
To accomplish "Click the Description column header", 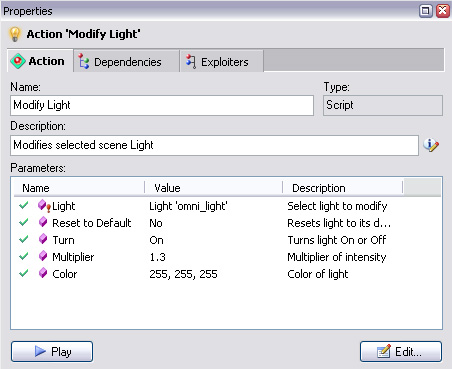I will coord(343,188).
